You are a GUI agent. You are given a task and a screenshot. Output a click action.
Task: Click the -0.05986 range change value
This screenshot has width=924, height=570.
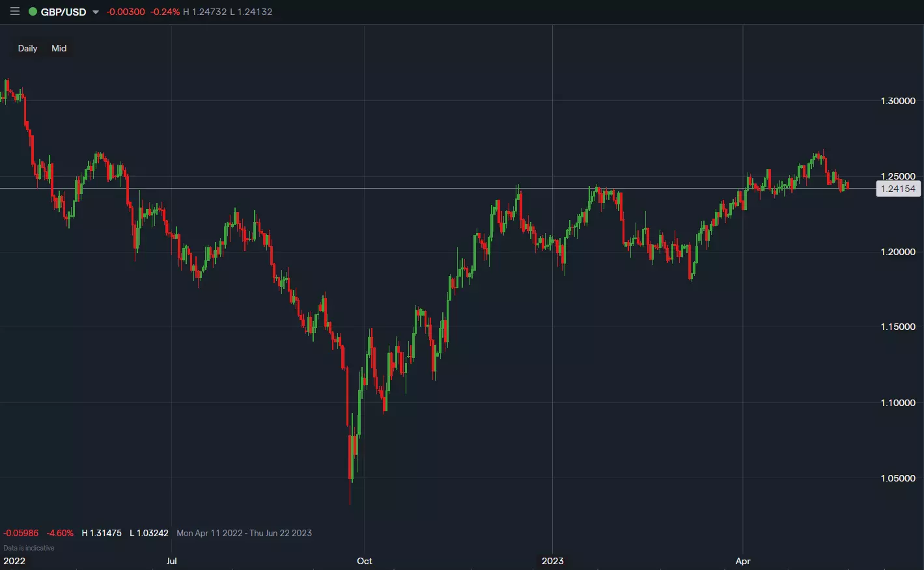tap(21, 533)
